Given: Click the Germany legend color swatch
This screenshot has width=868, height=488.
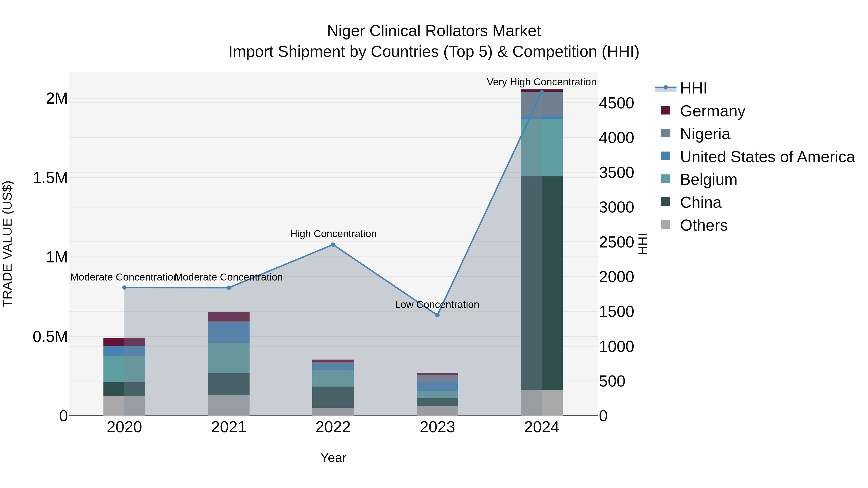Looking at the screenshot, I should (665, 110).
